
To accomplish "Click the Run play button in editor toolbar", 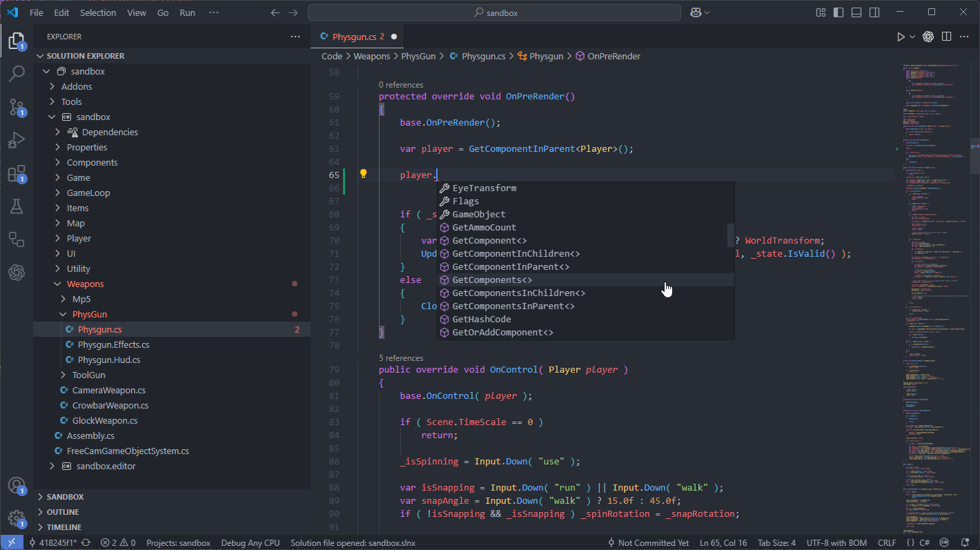I will [x=901, y=37].
